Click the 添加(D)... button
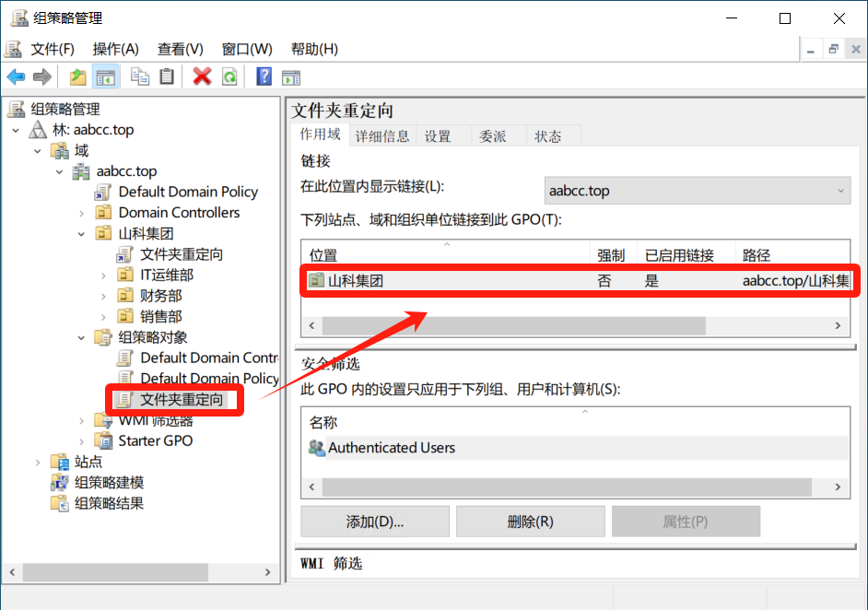The width and height of the screenshot is (868, 610). pos(375,522)
